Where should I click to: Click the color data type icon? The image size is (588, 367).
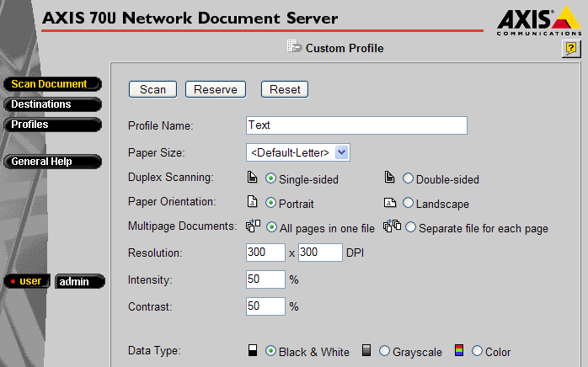tap(459, 350)
